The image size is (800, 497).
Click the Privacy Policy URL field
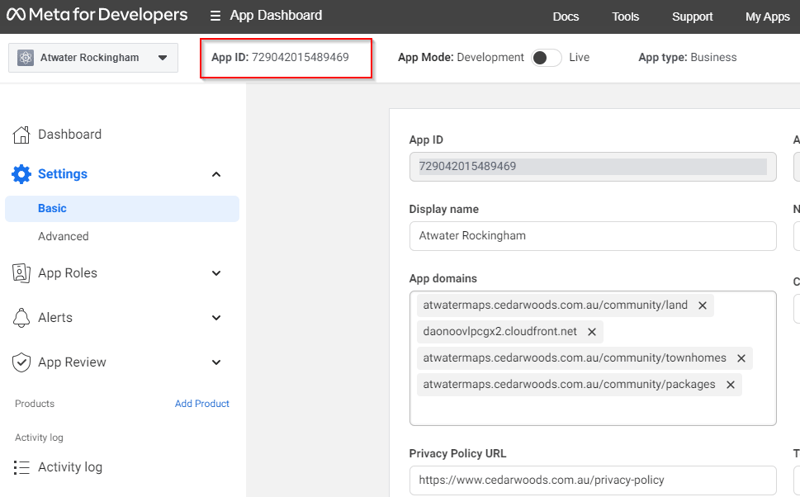point(593,480)
